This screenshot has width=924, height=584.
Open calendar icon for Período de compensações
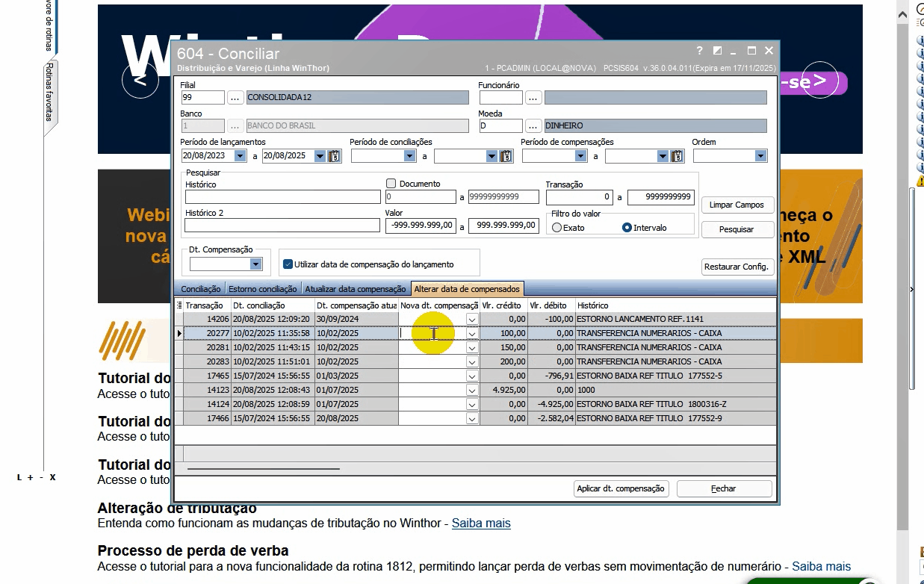(x=677, y=156)
